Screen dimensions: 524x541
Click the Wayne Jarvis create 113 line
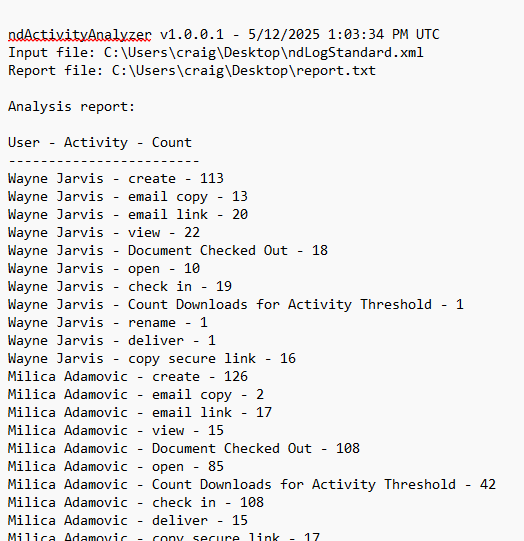[x=116, y=178]
